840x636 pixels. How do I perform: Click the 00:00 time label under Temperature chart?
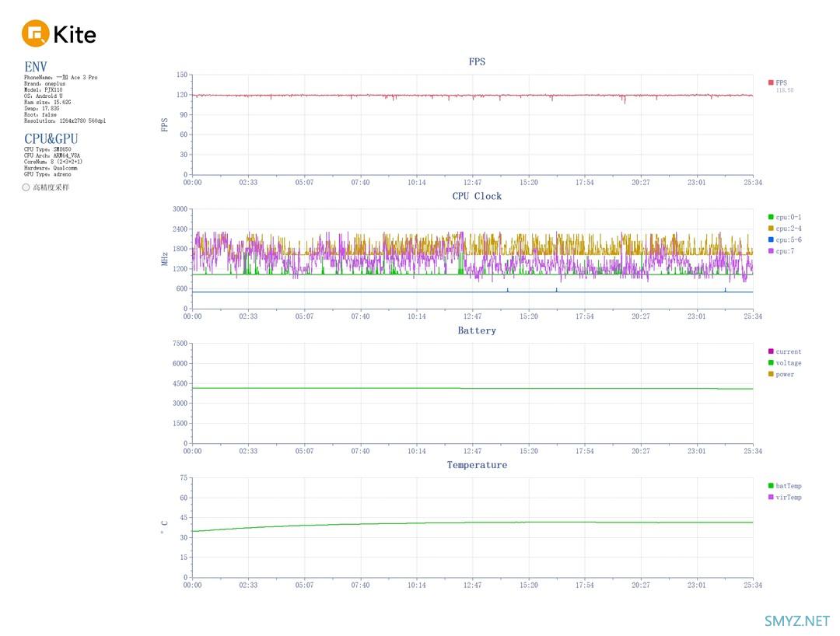click(x=192, y=585)
